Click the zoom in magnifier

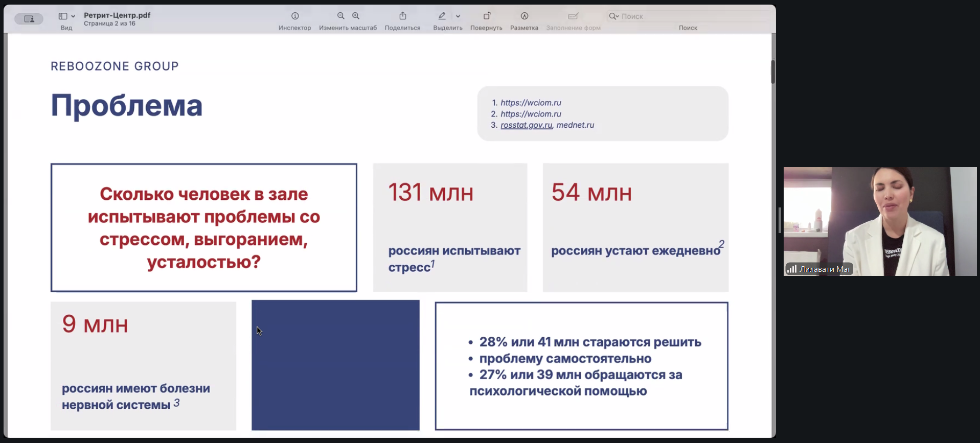click(x=356, y=16)
